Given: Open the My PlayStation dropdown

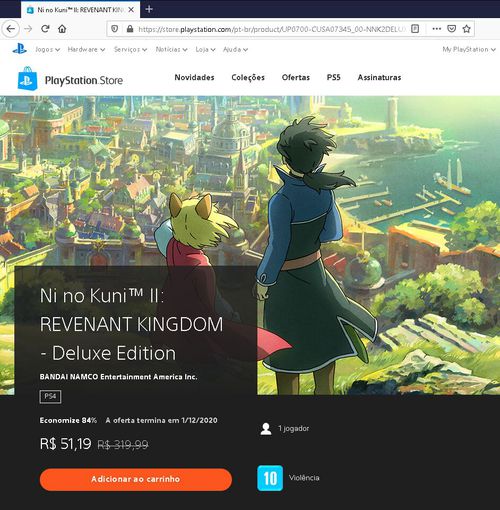Looking at the screenshot, I should coord(469,49).
